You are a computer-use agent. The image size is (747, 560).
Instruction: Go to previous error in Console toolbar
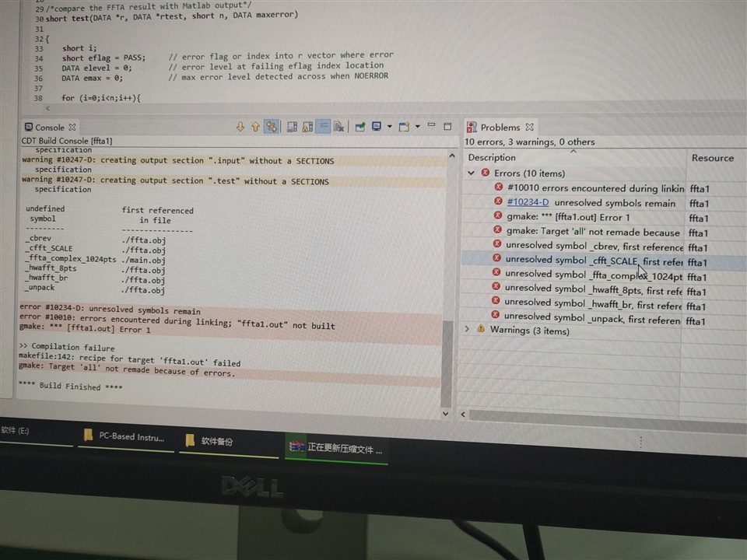[255, 127]
